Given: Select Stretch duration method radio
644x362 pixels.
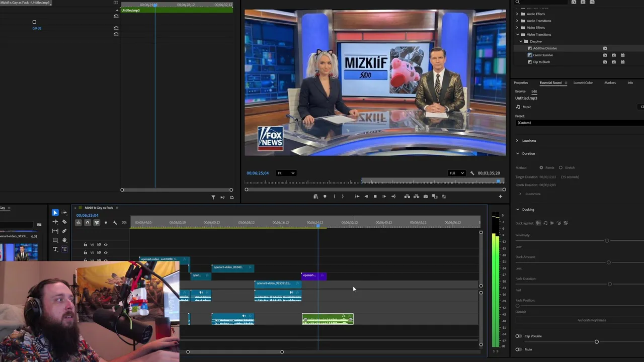Looking at the screenshot, I should point(560,167).
